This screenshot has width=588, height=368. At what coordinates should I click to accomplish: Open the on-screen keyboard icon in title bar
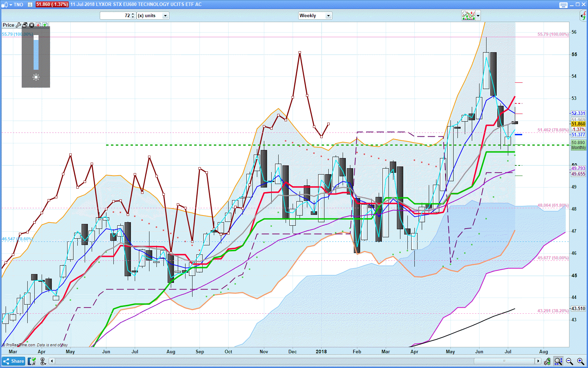pyautogui.click(x=563, y=5)
